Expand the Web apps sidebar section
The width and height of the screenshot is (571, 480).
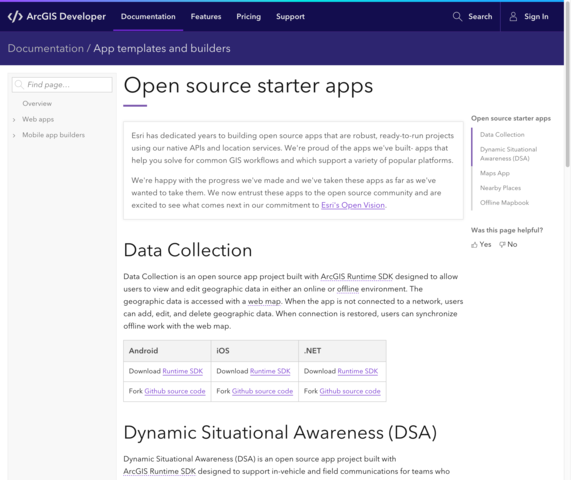[14, 120]
